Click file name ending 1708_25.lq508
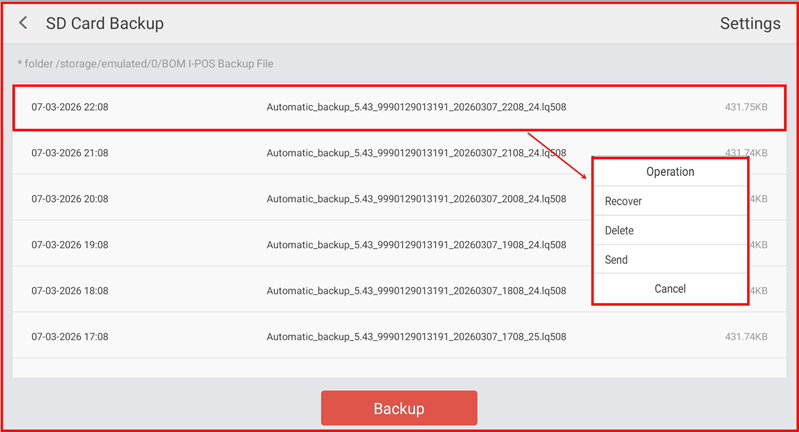This screenshot has width=799, height=432. (416, 337)
